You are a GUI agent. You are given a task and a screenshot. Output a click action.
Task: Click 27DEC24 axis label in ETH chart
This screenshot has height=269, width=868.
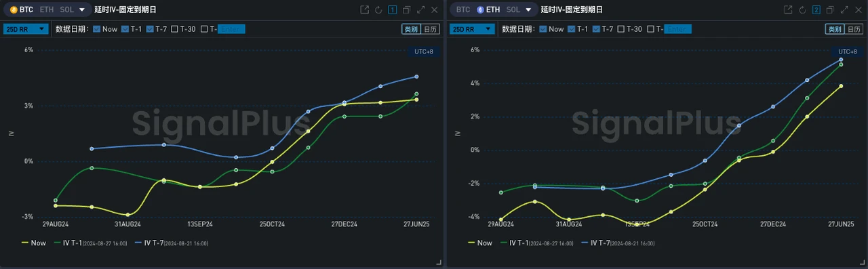[773, 224]
